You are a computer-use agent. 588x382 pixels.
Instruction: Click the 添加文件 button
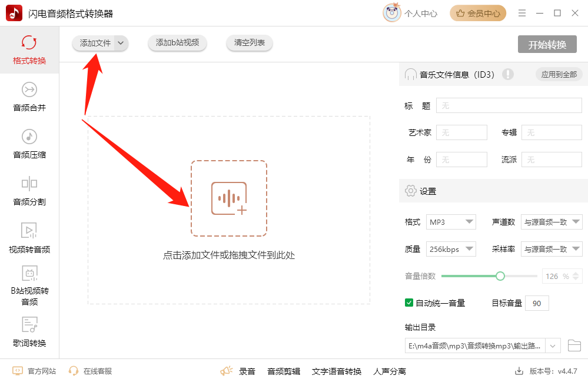coord(95,43)
